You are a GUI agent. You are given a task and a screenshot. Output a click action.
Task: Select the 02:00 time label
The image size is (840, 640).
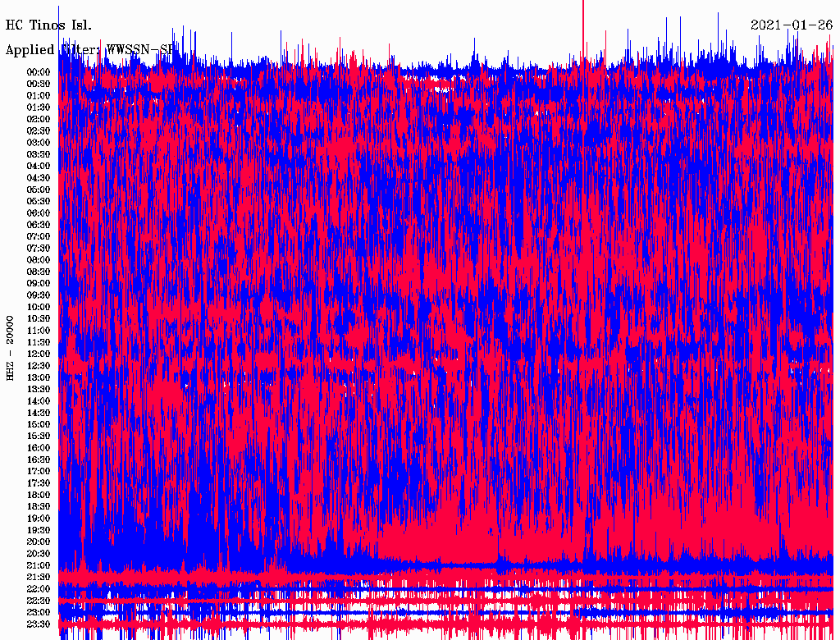(x=38, y=120)
